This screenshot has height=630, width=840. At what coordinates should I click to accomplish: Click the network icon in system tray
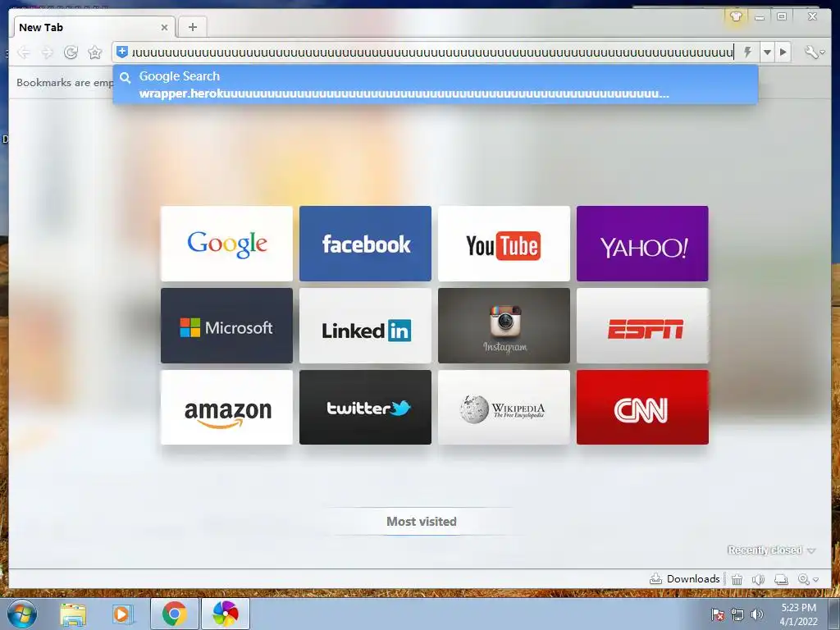pyautogui.click(x=737, y=614)
